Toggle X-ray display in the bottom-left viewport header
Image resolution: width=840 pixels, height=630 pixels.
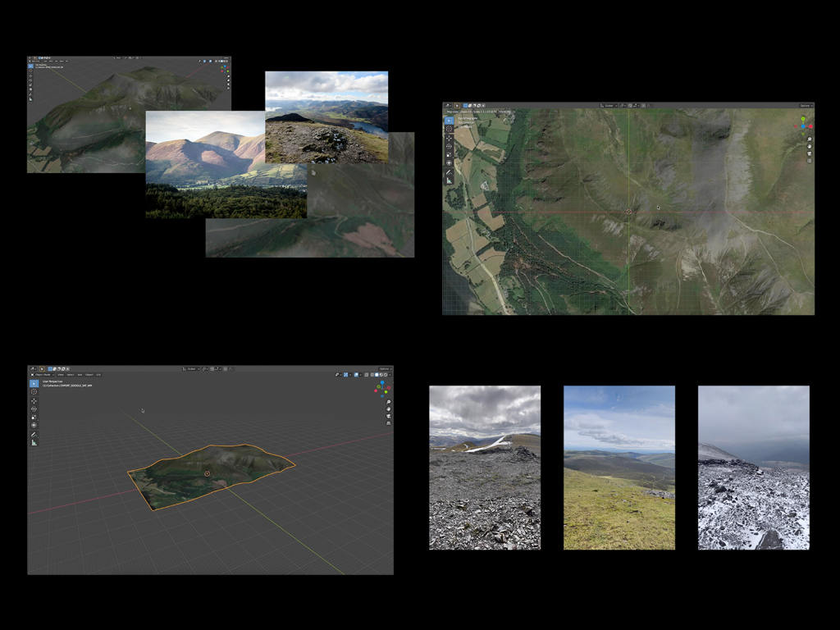[x=367, y=375]
